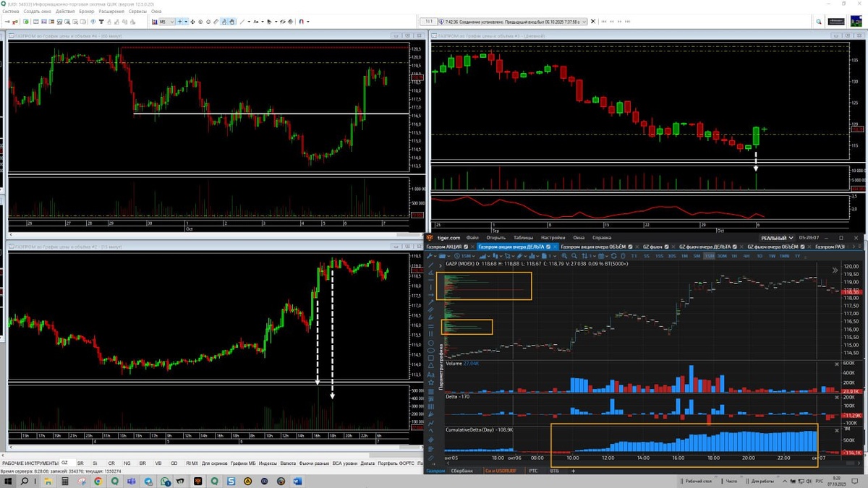Open QUIK bottom tab Дельта

(x=367, y=463)
